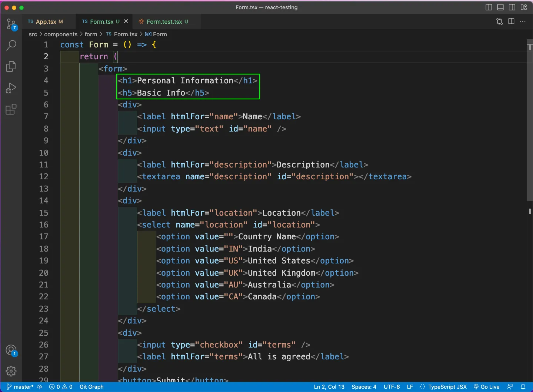The height and width of the screenshot is (392, 533).
Task: Change indentation via Spaces: 4
Action: (x=364, y=387)
